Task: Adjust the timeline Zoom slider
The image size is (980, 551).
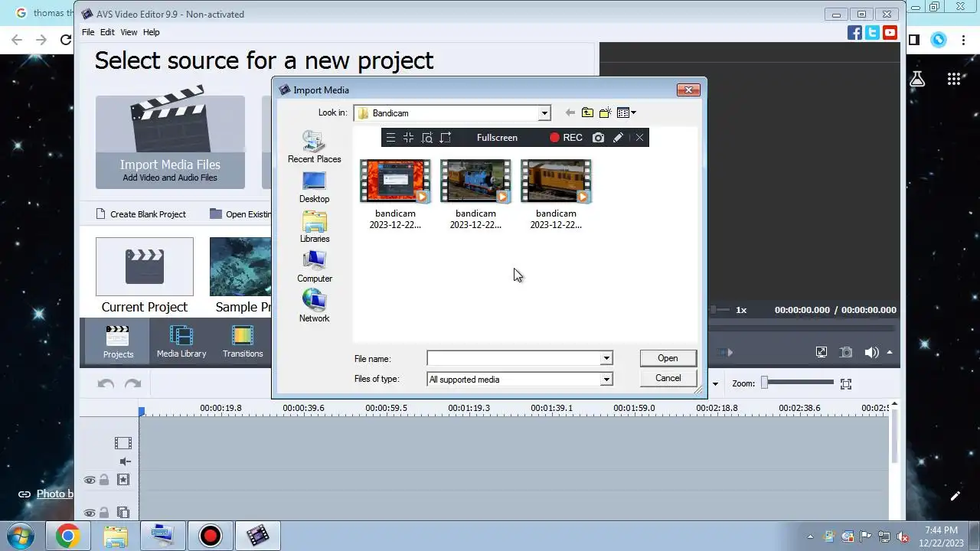Action: coord(797,383)
